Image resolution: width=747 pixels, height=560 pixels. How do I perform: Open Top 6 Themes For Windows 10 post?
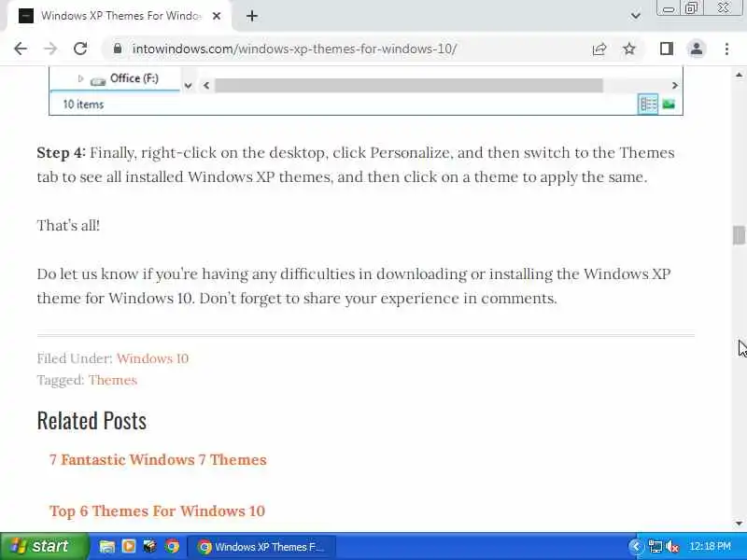[157, 511]
